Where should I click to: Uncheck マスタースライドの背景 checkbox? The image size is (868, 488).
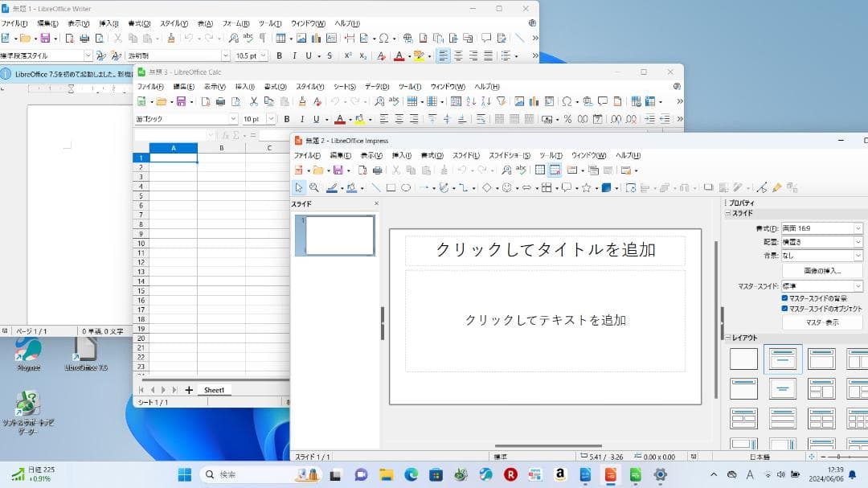pyautogui.click(x=784, y=297)
